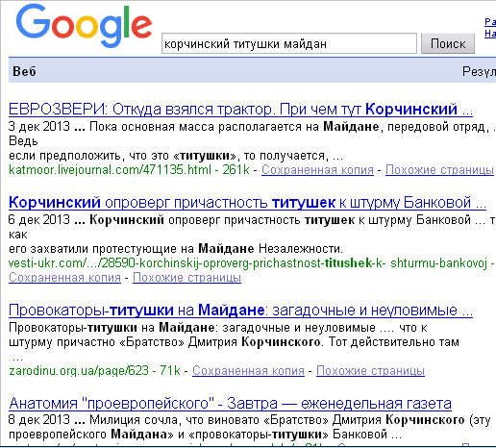Open cached copy of vesti-ukr.com result
The image size is (496, 448).
coord(64,278)
